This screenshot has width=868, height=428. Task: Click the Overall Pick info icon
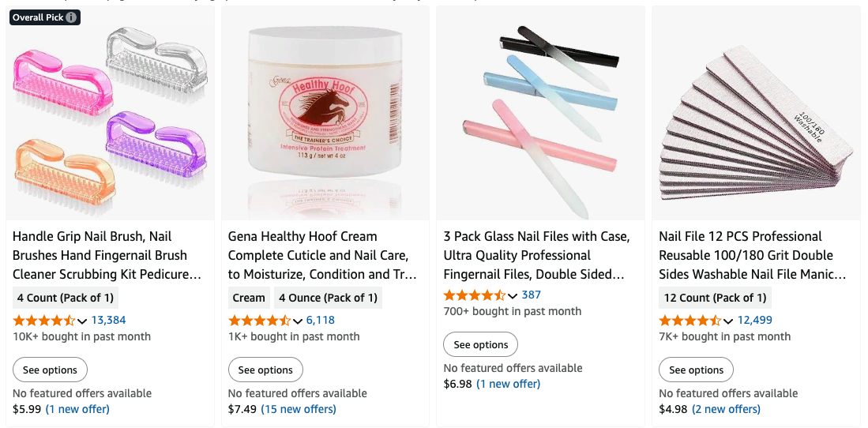(x=71, y=17)
